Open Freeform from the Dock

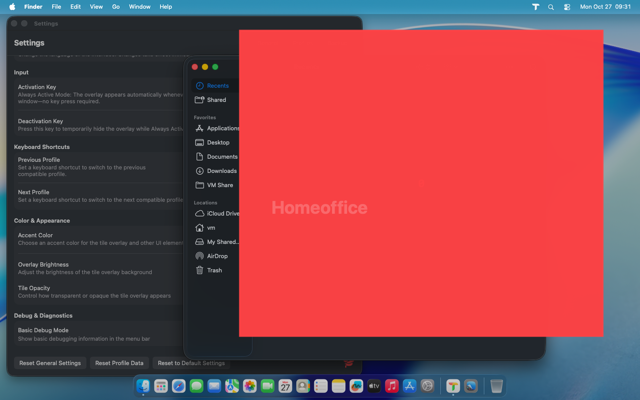[356, 386]
